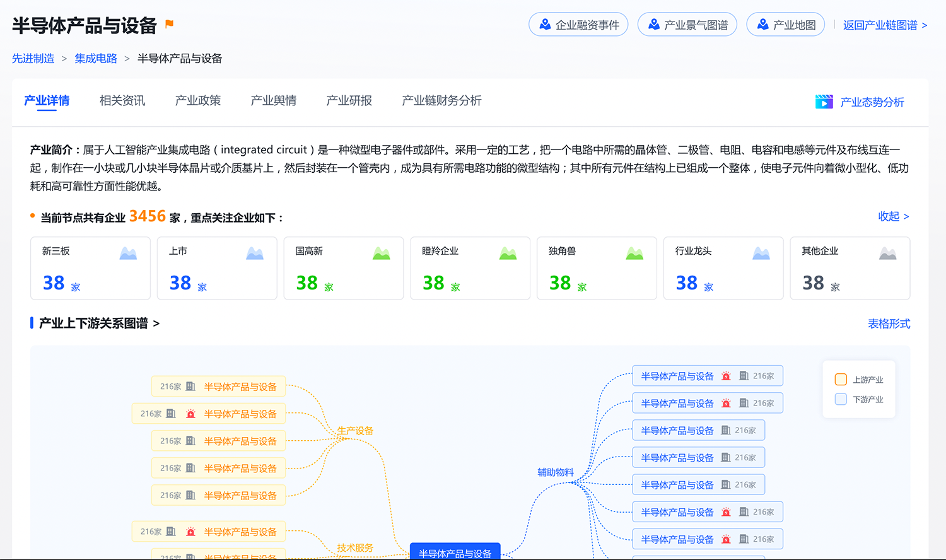Return via 返回产业链图谱 link
946x560 pixels.
885,25
